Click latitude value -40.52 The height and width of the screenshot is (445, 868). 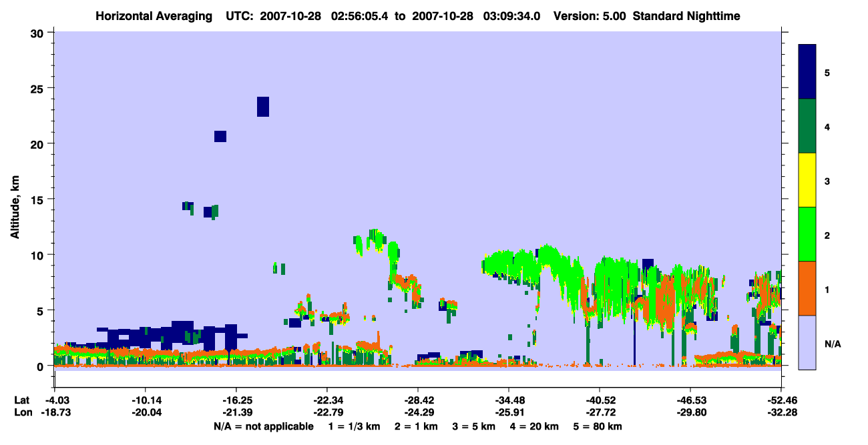coord(600,400)
